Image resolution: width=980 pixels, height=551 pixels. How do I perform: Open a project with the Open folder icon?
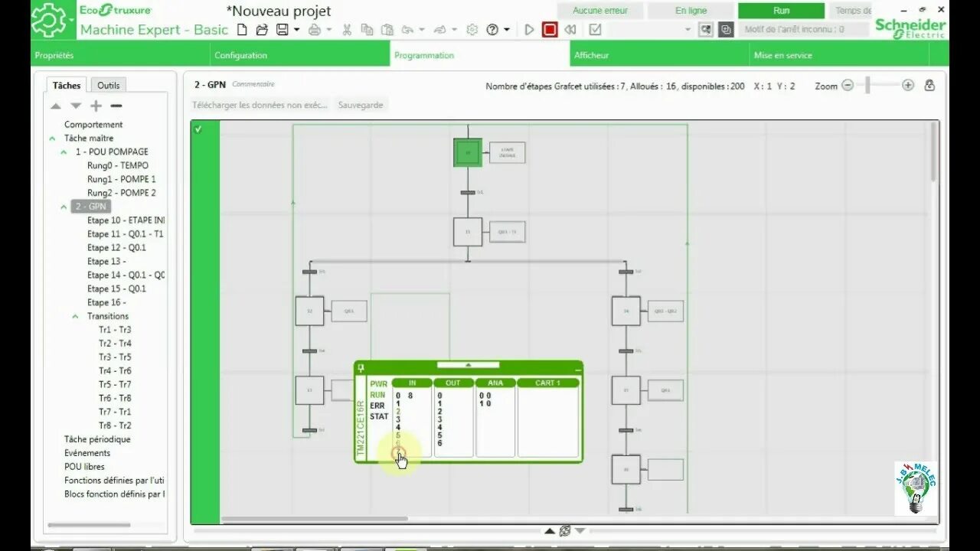pos(262,29)
